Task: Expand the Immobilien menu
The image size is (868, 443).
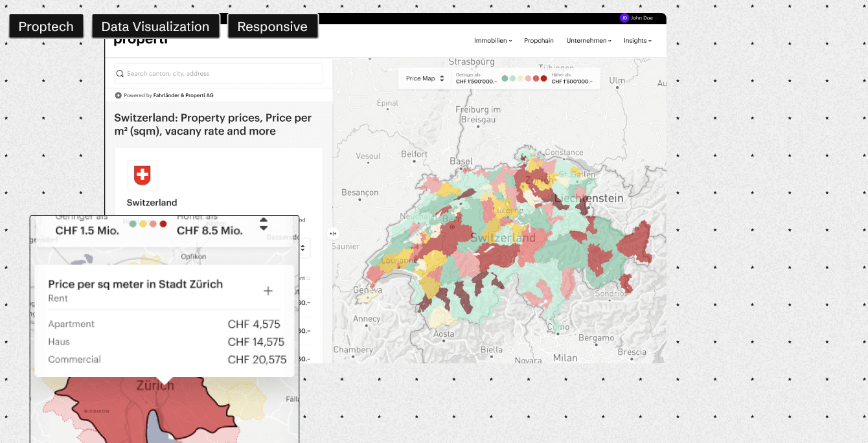Action: (493, 41)
